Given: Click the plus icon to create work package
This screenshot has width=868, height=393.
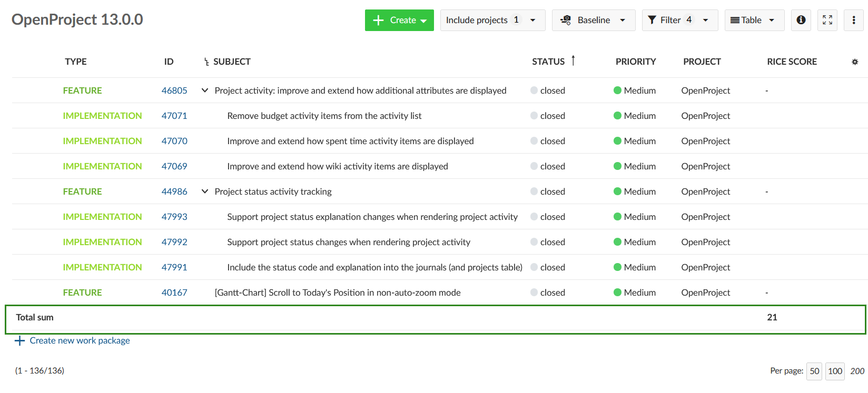Looking at the screenshot, I should coord(20,341).
